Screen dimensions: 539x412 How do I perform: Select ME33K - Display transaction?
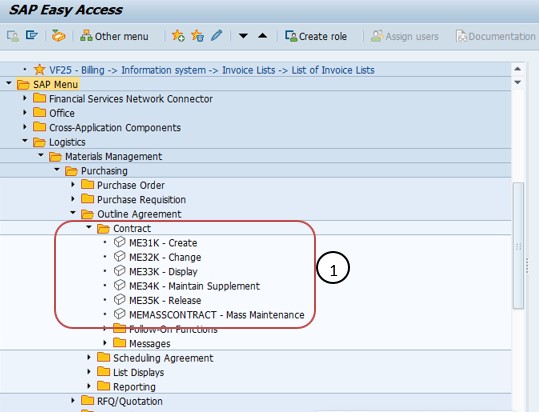(163, 272)
